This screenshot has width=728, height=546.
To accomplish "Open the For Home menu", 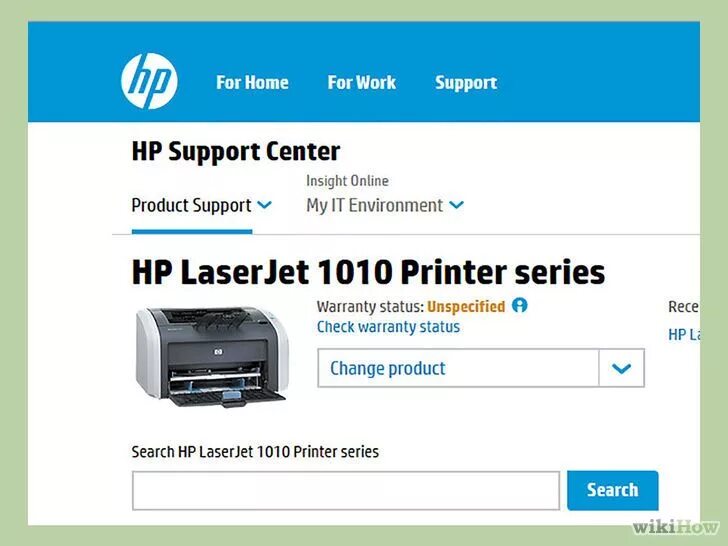I will (252, 83).
